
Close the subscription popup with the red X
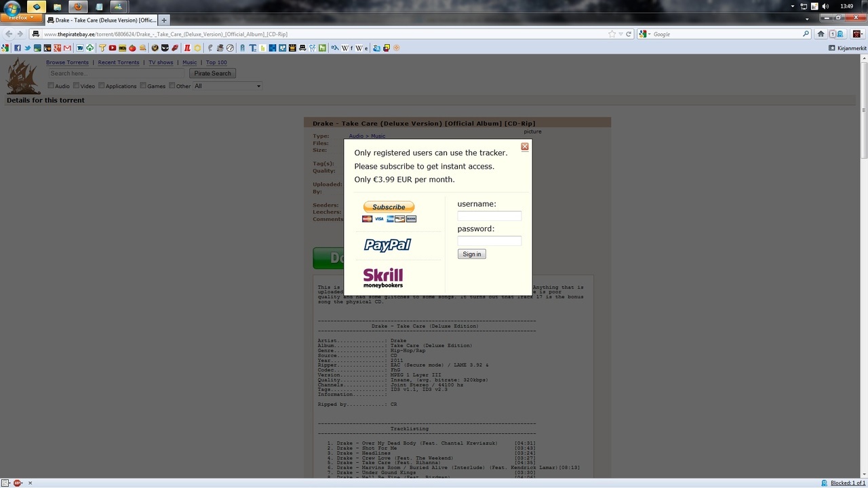point(525,146)
